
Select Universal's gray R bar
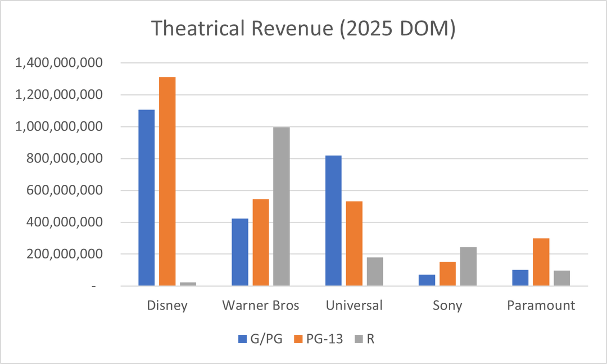[375, 272]
